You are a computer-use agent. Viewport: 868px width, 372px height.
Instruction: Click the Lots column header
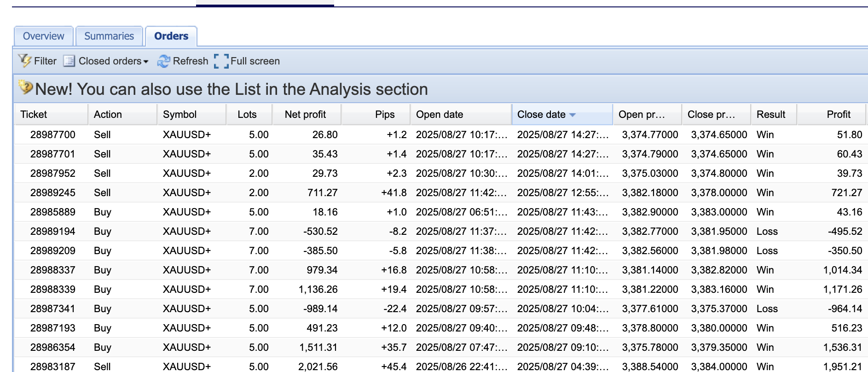coord(247,115)
